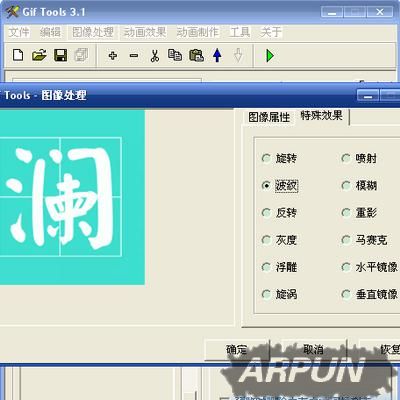
Task: Save using the floppy disk icon
Action: pyautogui.click(x=60, y=55)
